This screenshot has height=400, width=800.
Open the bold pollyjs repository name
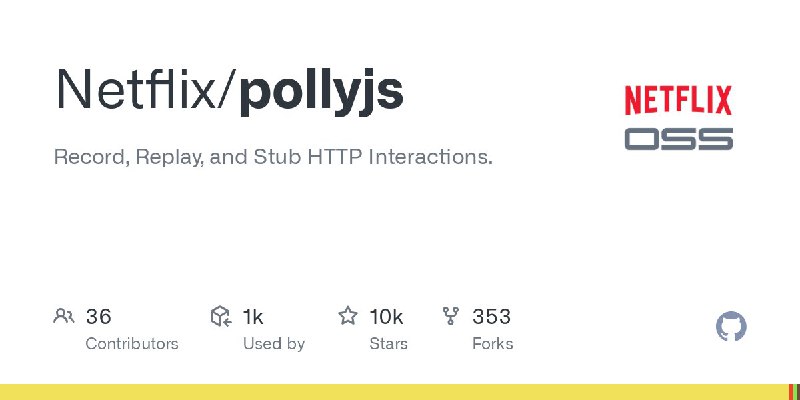(321, 93)
